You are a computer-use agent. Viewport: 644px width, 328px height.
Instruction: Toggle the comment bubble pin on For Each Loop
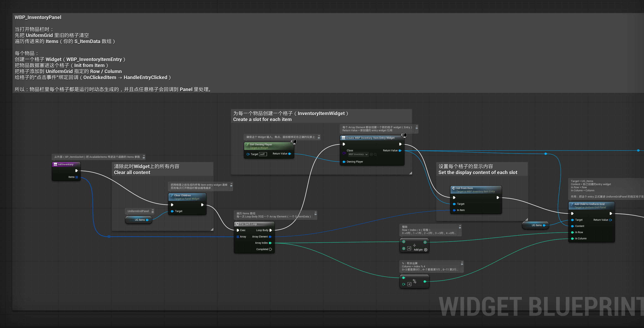(x=316, y=212)
